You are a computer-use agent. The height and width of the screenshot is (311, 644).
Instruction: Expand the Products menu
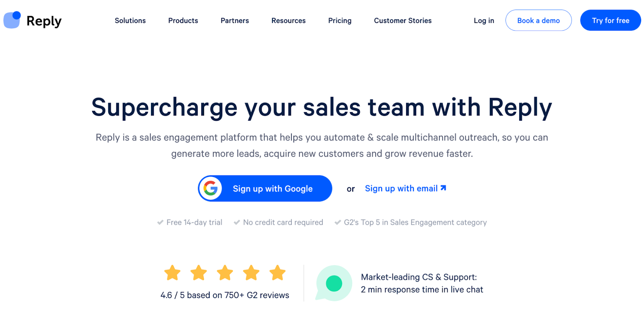pyautogui.click(x=183, y=21)
